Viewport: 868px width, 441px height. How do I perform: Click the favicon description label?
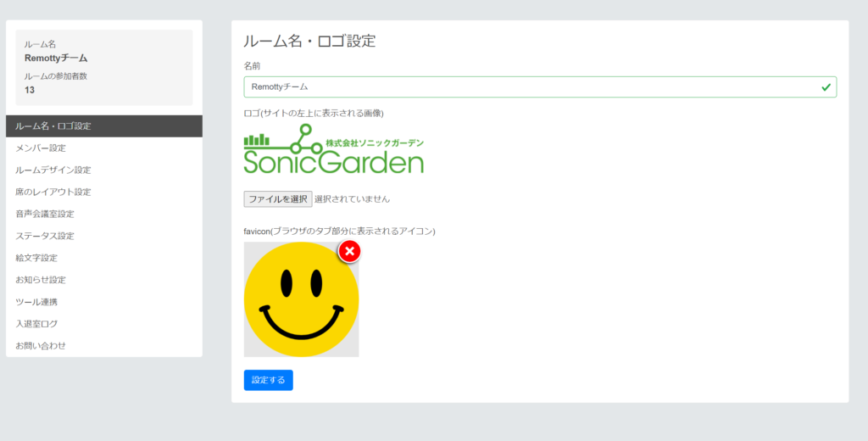click(x=339, y=231)
